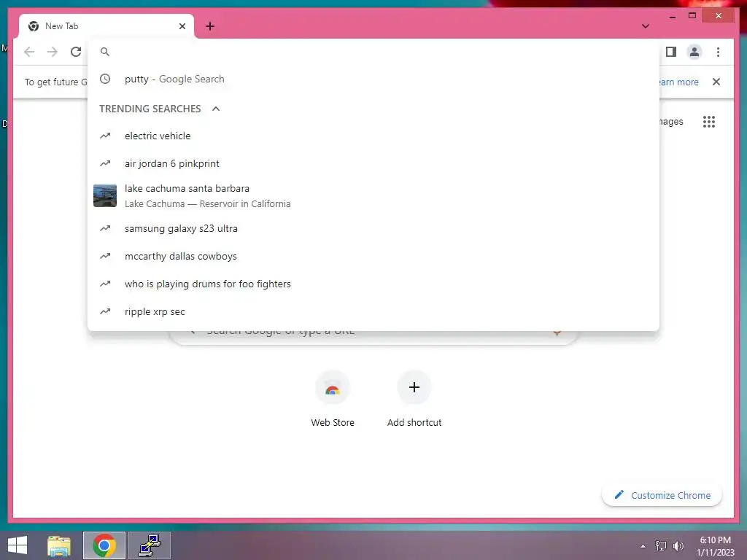Show hidden system tray icons
The image size is (747, 560).
click(x=643, y=546)
